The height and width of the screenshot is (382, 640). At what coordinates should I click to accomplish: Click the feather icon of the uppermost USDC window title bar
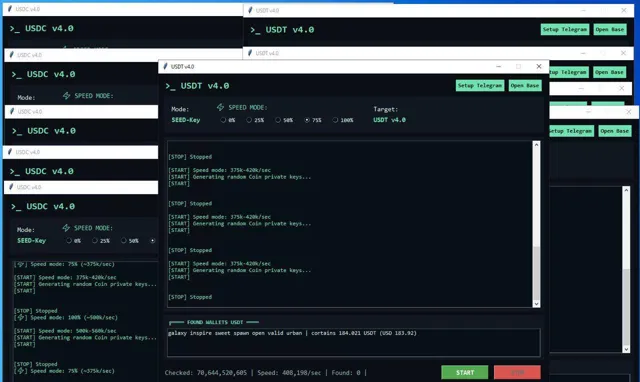pyautogui.click(x=10, y=9)
